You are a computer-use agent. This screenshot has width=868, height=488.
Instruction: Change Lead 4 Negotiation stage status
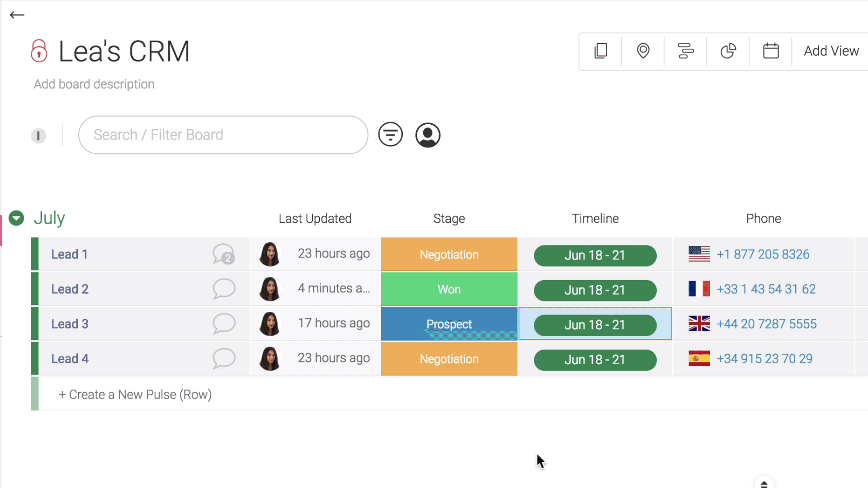(449, 359)
